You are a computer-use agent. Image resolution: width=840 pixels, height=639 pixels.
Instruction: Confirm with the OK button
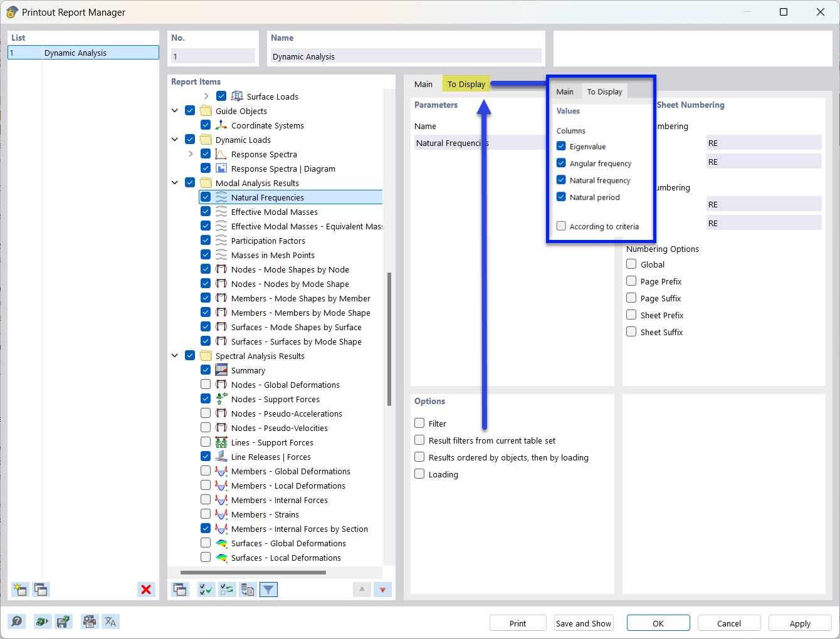pyautogui.click(x=658, y=623)
